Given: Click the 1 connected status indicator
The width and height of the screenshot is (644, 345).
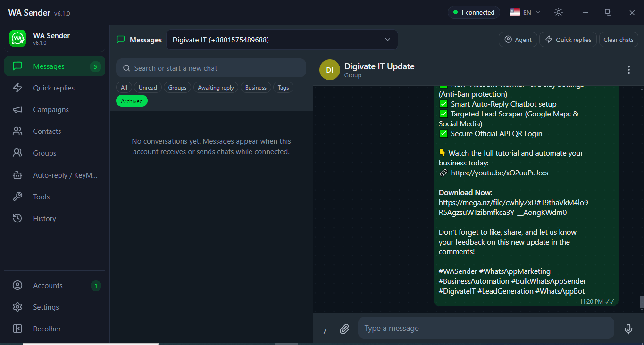Looking at the screenshot, I should (474, 12).
